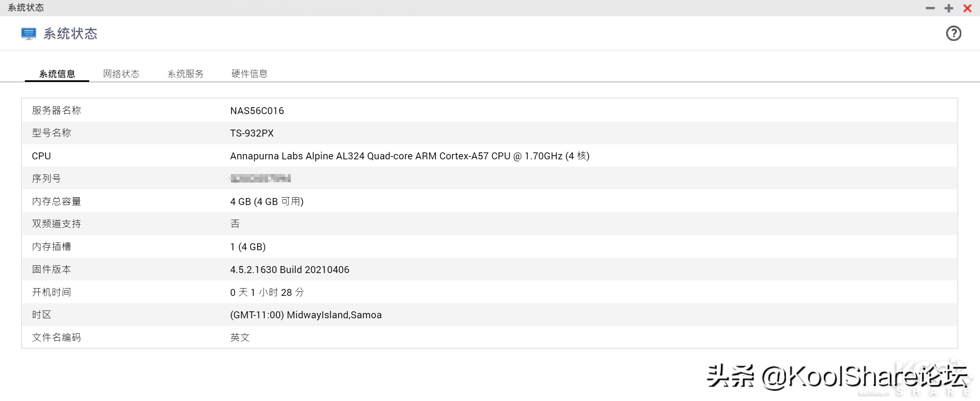Screen dimensions: 980x401
Task: Click the Annapurna Labs CPU description text
Action: click(x=409, y=156)
